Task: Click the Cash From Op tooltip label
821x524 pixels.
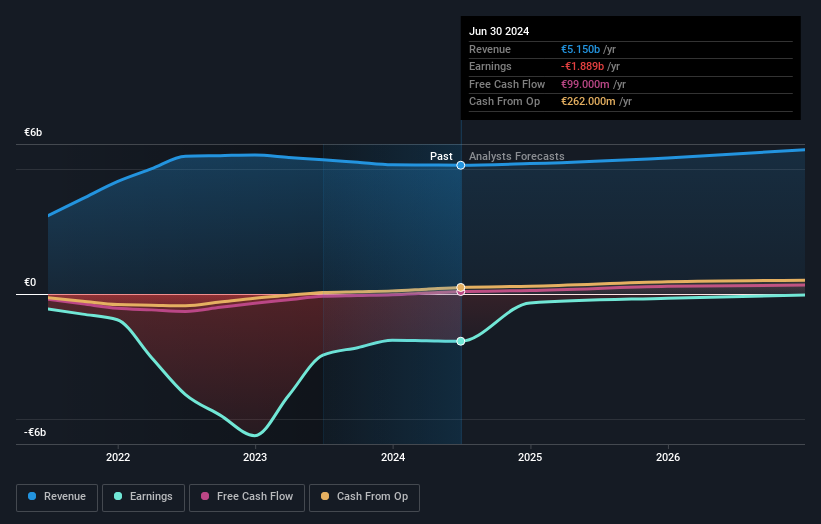Action: [504, 102]
